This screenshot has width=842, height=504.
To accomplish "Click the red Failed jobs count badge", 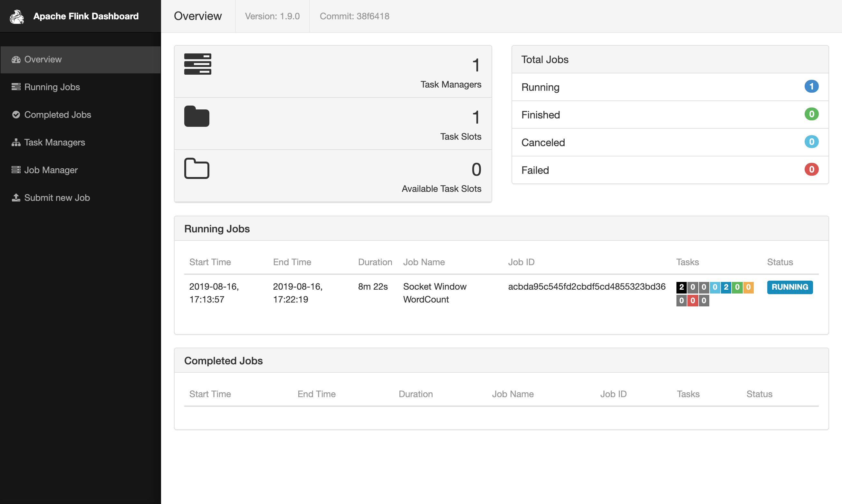I will click(x=811, y=170).
